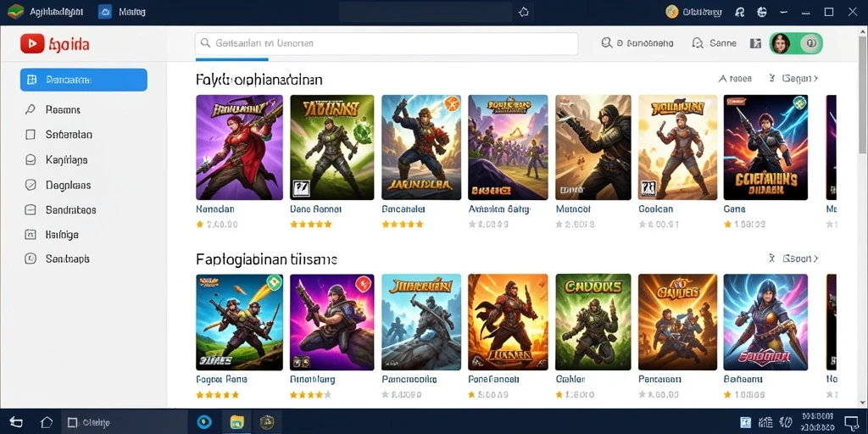The image size is (868, 434).
Task: Open the Pnaneronoiro game thumbnail
Action: (421, 322)
